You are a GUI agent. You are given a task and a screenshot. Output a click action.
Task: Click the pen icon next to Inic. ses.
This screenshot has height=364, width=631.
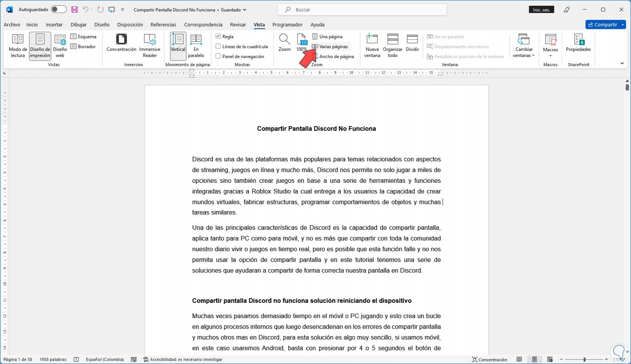567,10
